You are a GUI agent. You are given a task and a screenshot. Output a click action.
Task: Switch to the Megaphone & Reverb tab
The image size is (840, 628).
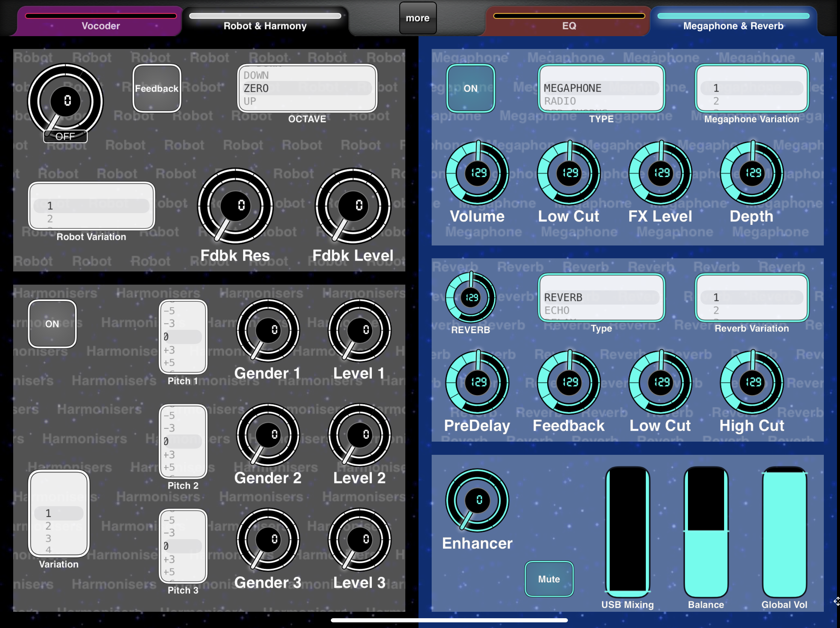[733, 22]
